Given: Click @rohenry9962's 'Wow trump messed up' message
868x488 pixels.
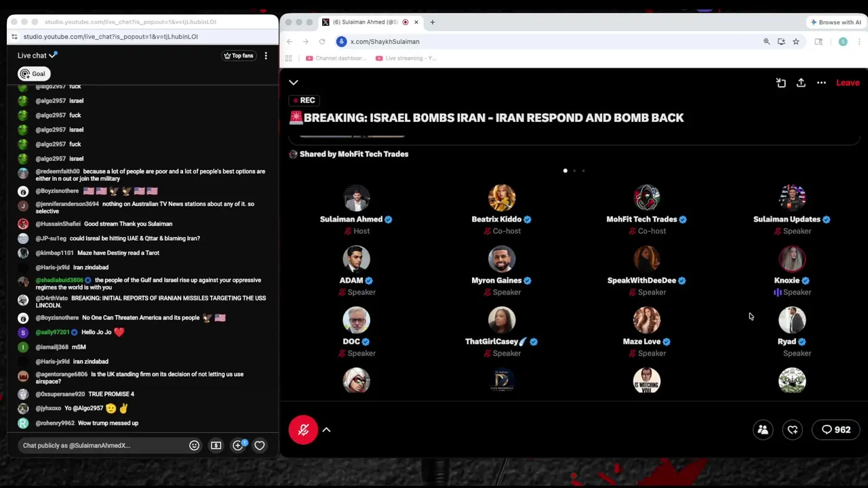Looking at the screenshot, I should pyautogui.click(x=108, y=423).
